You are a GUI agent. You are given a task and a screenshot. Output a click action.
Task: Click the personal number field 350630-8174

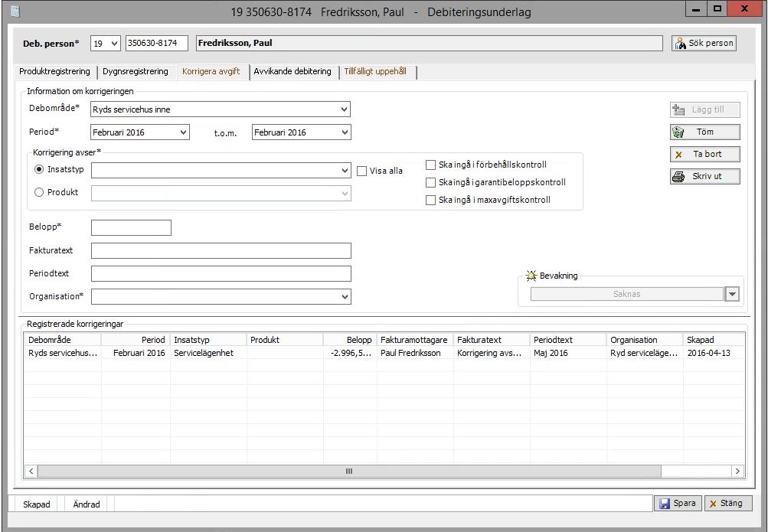coord(157,43)
